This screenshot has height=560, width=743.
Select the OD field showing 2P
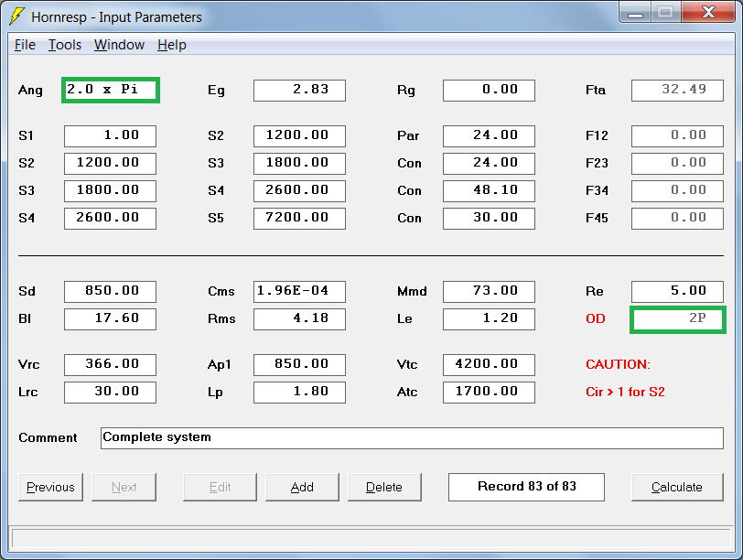pos(678,319)
